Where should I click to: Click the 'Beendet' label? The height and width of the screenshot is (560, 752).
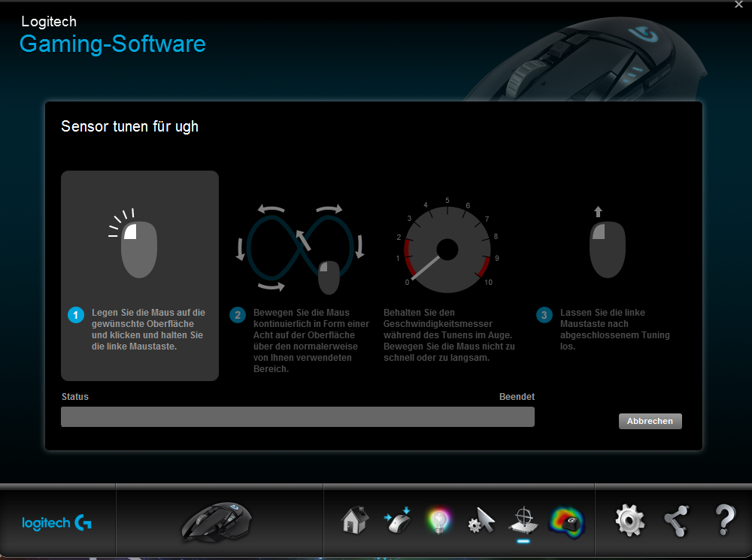[x=517, y=396]
